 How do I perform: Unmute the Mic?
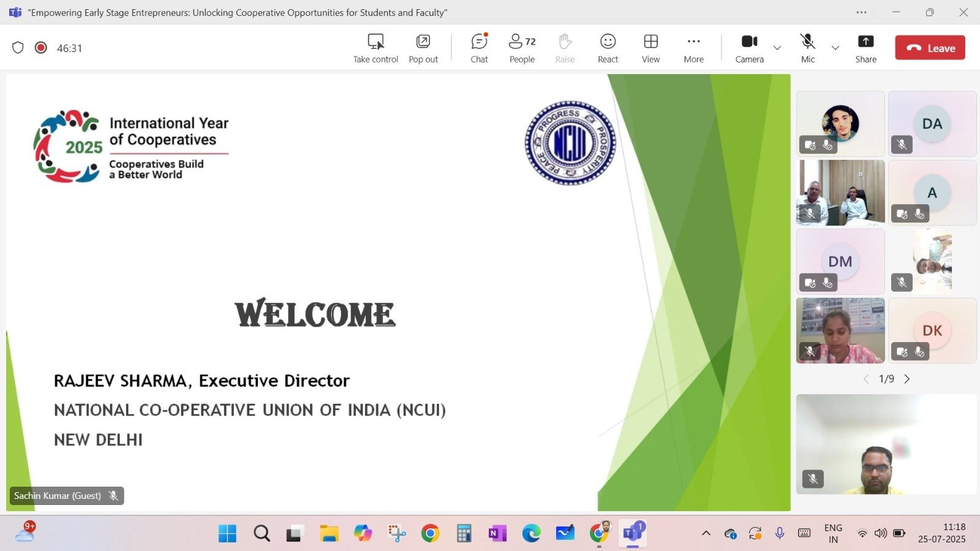tap(808, 48)
